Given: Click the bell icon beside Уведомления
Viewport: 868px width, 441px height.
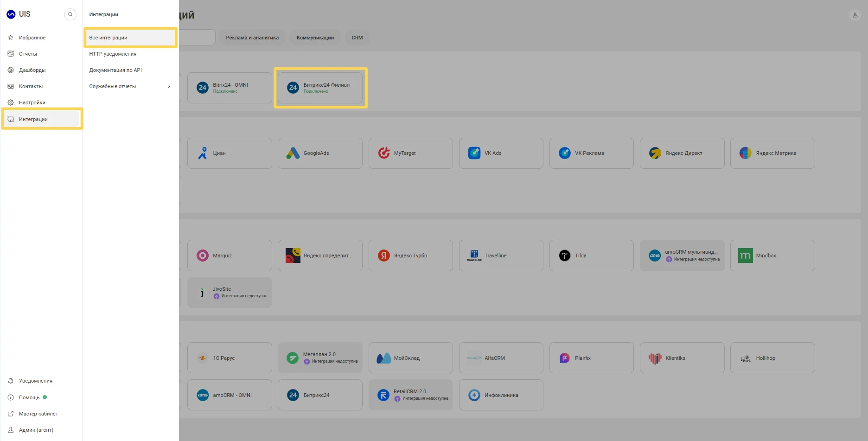Looking at the screenshot, I should 11,381.
